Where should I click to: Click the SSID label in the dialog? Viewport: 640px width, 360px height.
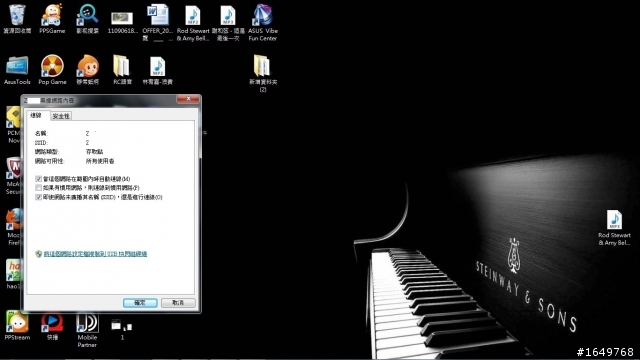[x=41, y=142]
